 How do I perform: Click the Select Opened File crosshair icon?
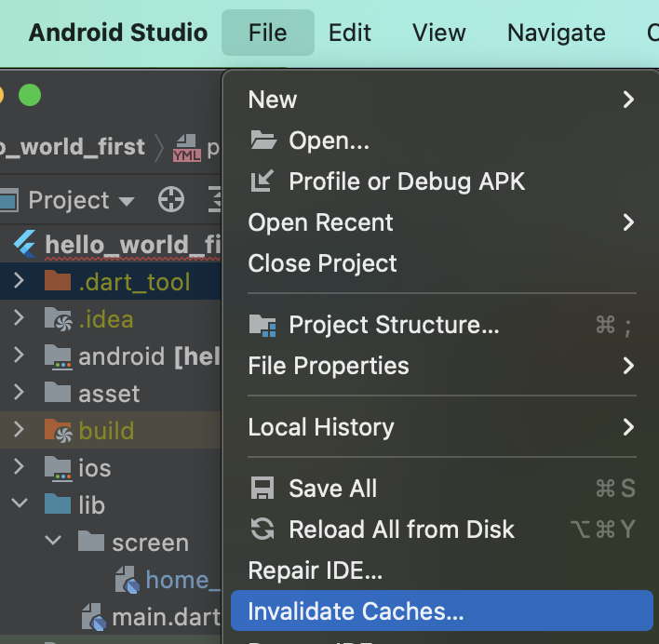tap(171, 199)
